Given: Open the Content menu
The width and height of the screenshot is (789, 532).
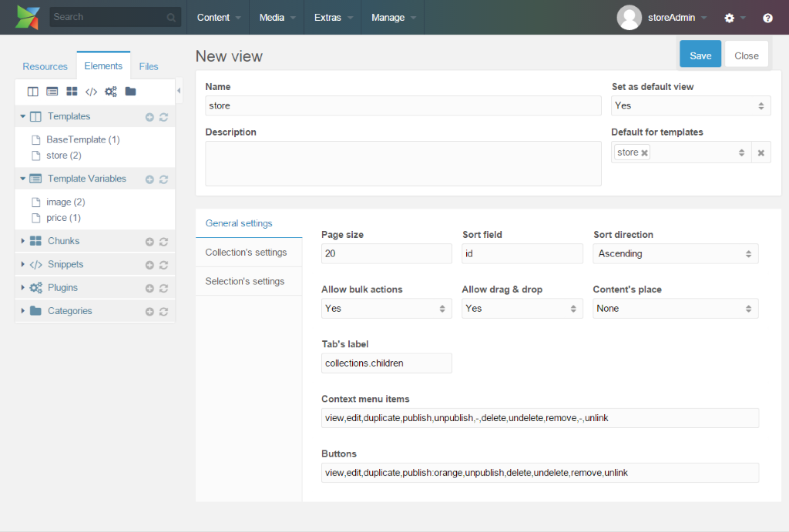Looking at the screenshot, I should [218, 18].
